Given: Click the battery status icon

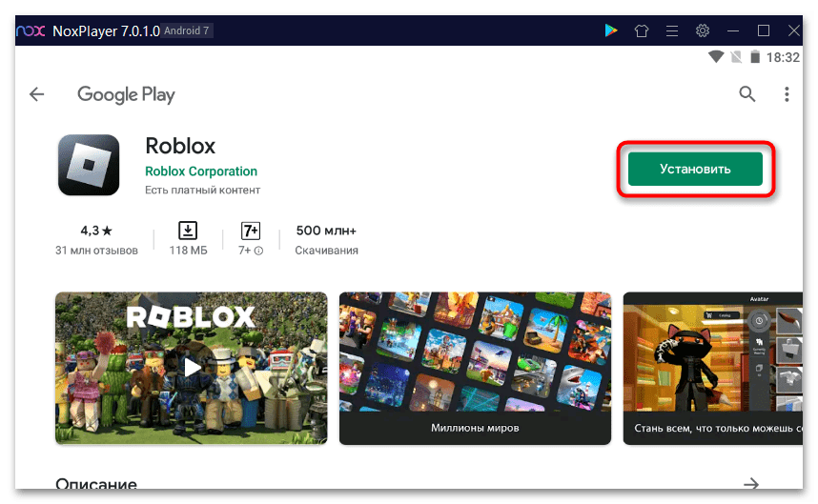Looking at the screenshot, I should [x=756, y=57].
